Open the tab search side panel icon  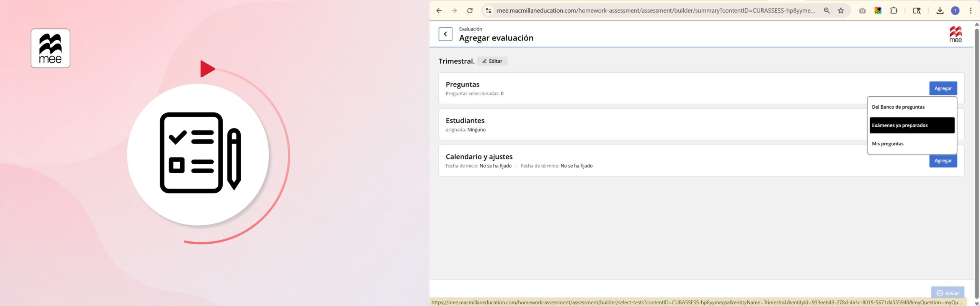[x=916, y=11]
